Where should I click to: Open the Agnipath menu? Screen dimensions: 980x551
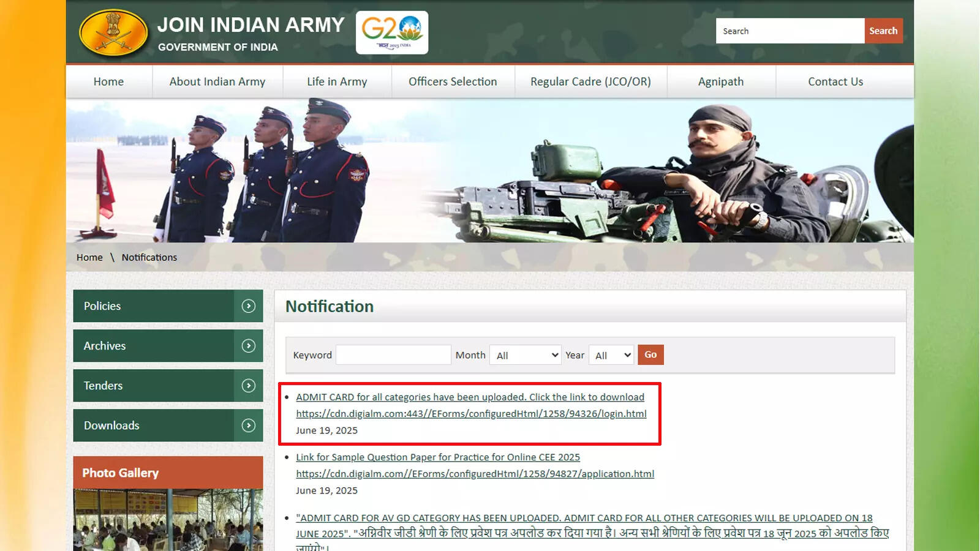720,81
